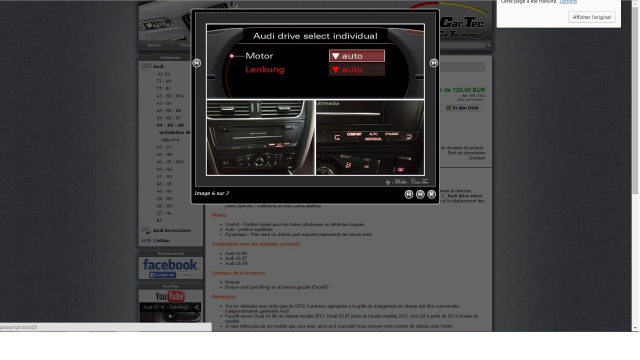
Task: Open the Codage category
Action: (161, 241)
